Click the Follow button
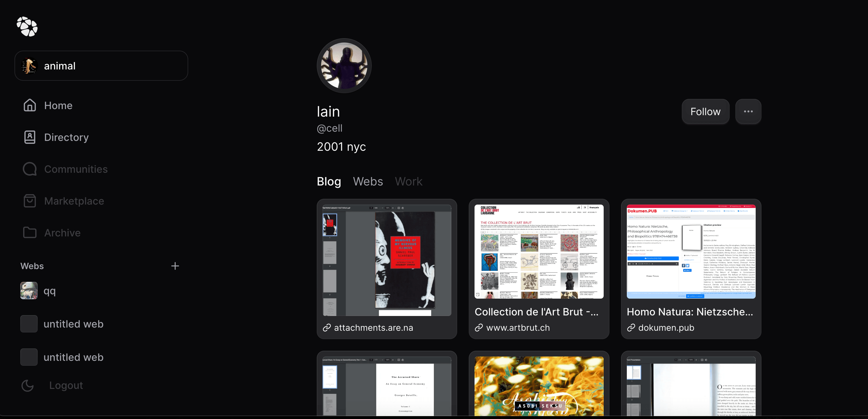This screenshot has width=868, height=419. coord(705,111)
